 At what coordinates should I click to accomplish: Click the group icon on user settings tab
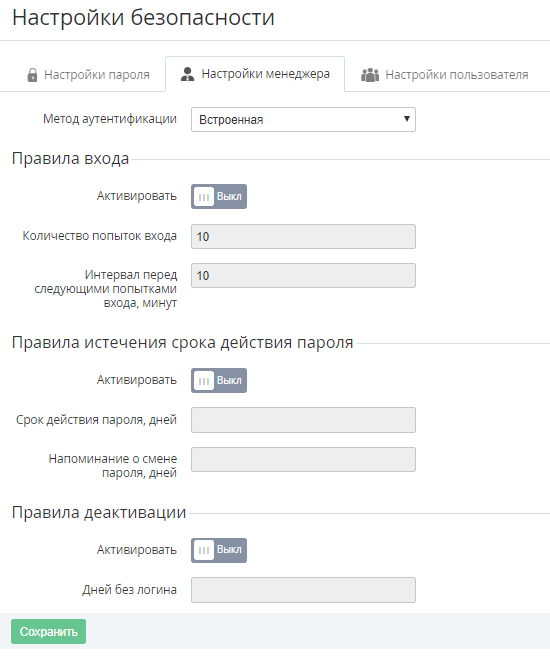pos(370,75)
